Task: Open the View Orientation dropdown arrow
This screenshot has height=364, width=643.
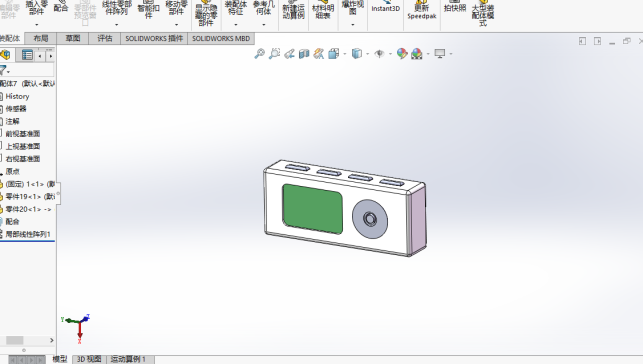Action: 344,54
